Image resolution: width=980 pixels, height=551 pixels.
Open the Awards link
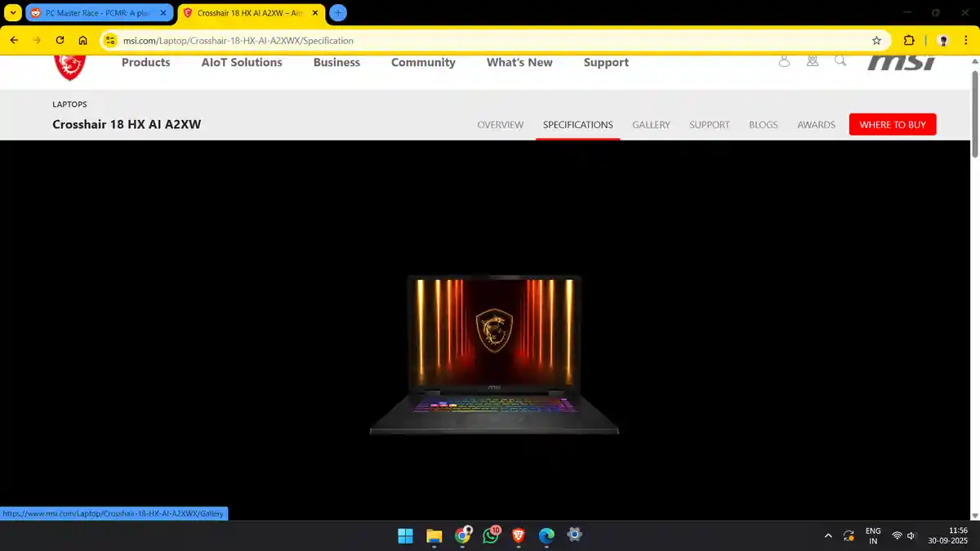(x=815, y=125)
